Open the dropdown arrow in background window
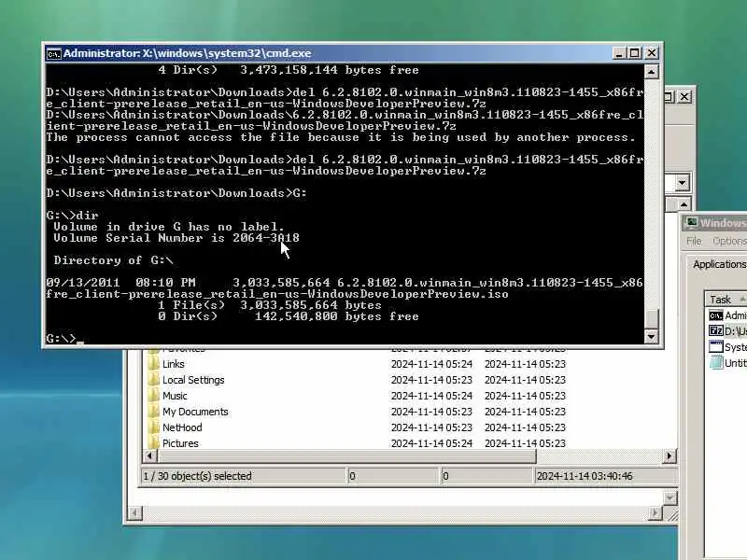 click(683, 183)
